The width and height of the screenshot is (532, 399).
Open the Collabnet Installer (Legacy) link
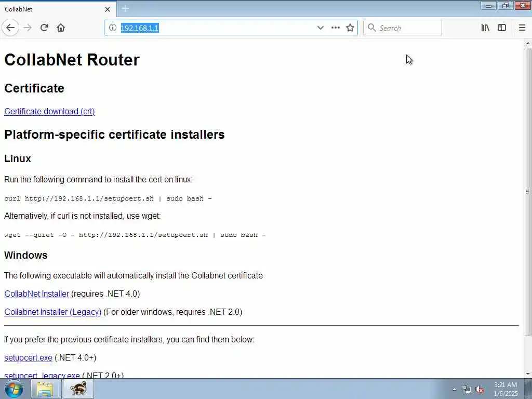(53, 312)
